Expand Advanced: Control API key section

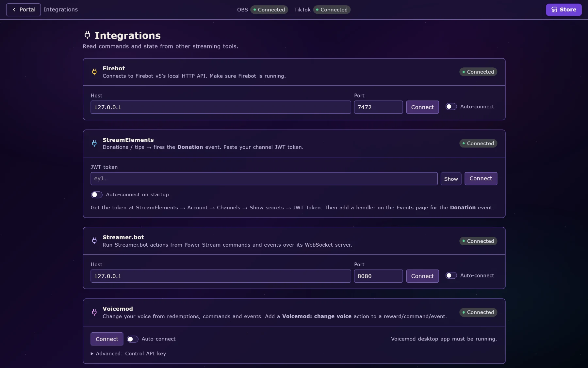128,354
